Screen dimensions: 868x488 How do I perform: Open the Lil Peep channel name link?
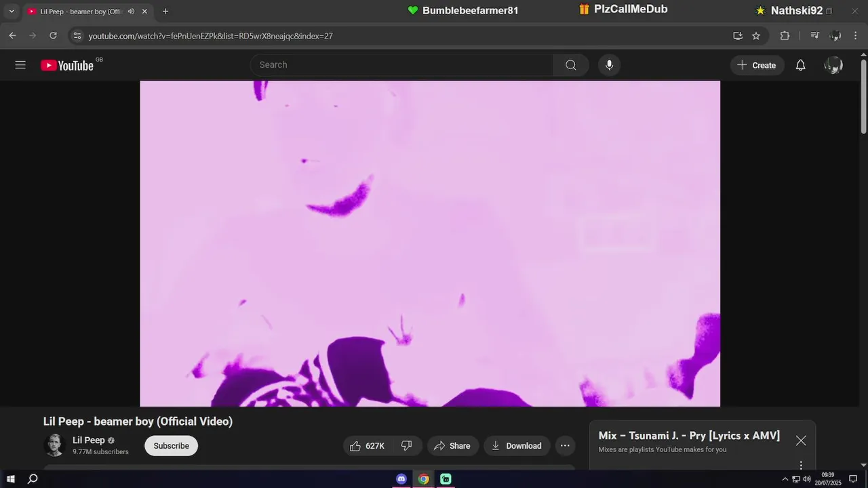coord(89,440)
